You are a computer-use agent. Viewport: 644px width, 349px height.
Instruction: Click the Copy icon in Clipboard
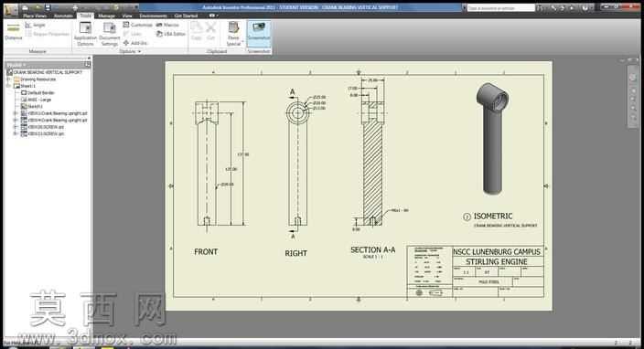pyautogui.click(x=197, y=31)
